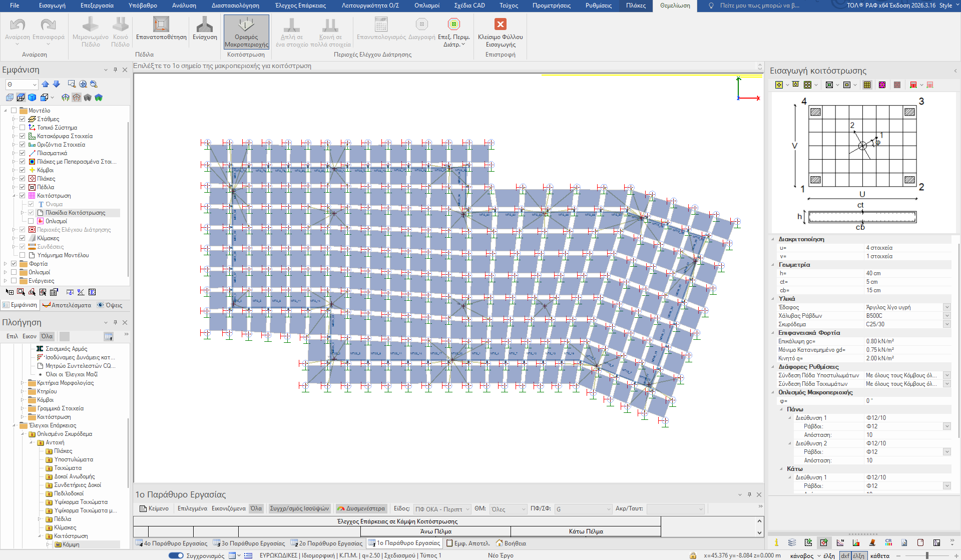Screen dimensions: 961x560
Task: Click the zoom window magnifier icon
Action: 72,84
